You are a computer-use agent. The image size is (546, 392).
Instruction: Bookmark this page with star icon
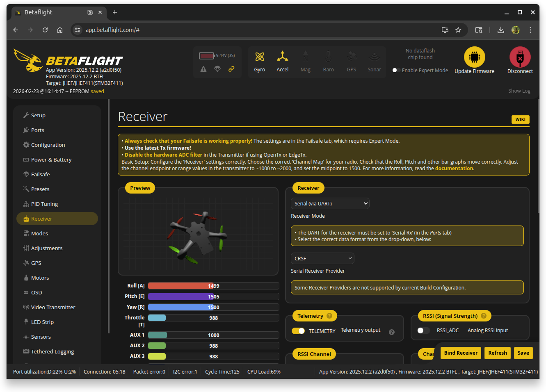click(458, 30)
